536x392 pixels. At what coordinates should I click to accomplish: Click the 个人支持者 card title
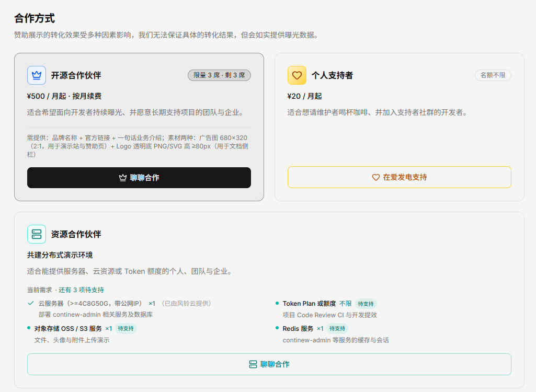pyautogui.click(x=332, y=75)
